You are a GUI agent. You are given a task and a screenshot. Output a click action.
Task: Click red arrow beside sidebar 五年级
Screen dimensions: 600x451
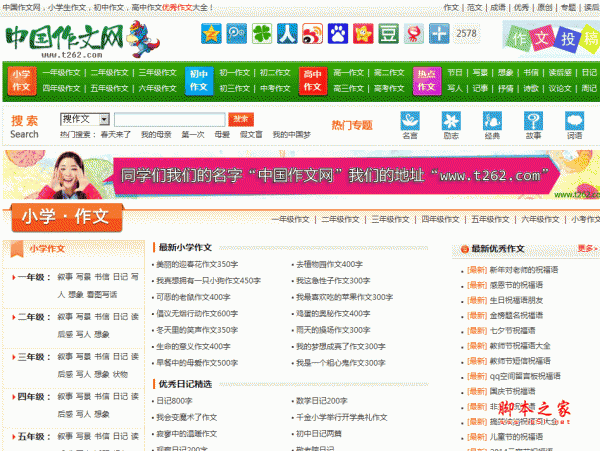click(13, 437)
